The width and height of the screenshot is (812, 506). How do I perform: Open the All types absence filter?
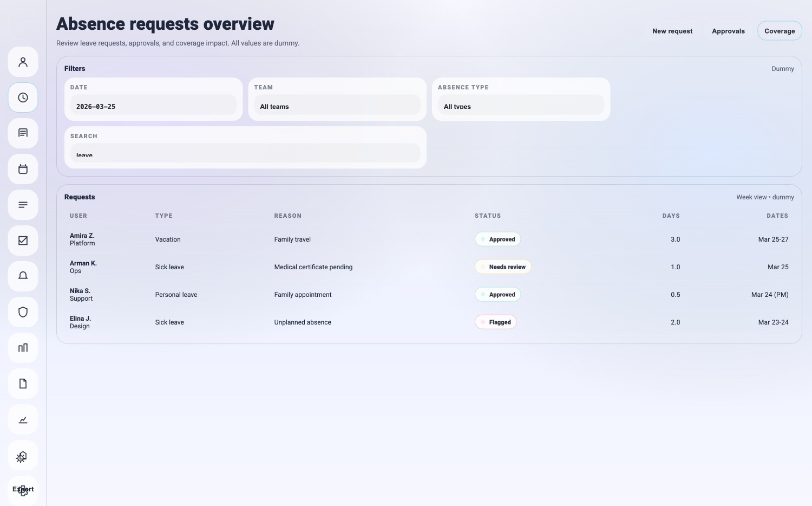[520, 105]
